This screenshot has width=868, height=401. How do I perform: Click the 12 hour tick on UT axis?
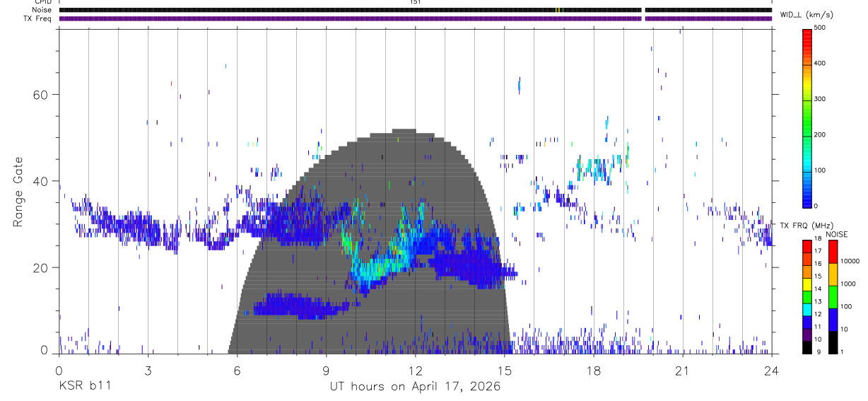[x=415, y=370]
